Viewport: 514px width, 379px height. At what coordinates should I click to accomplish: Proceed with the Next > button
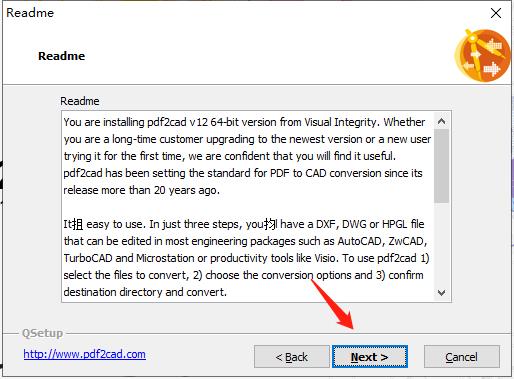(370, 357)
